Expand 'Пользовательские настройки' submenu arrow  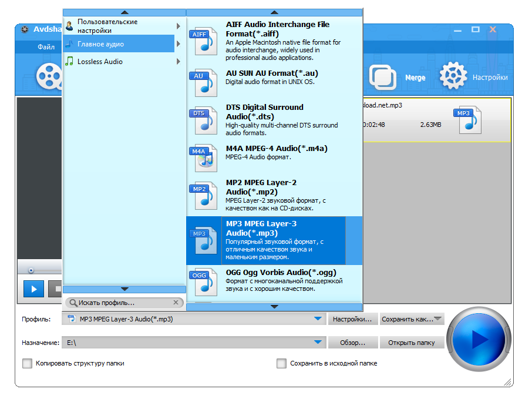tap(179, 26)
